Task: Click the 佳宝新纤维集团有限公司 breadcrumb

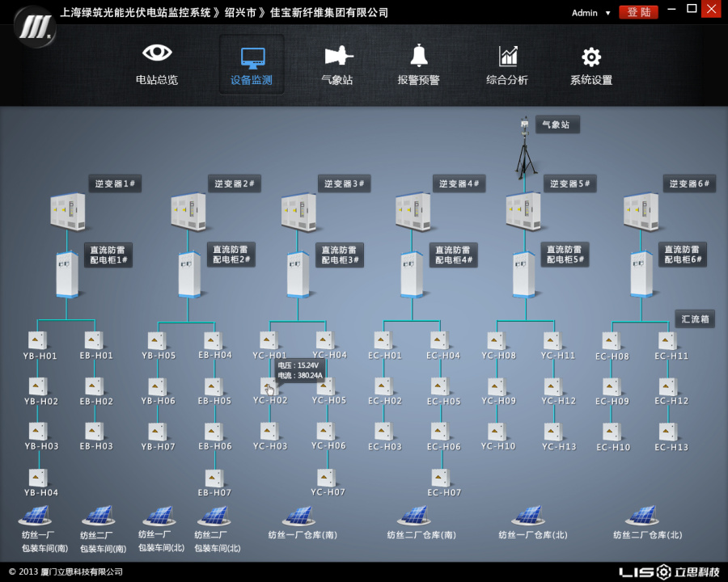Action: 329,13
